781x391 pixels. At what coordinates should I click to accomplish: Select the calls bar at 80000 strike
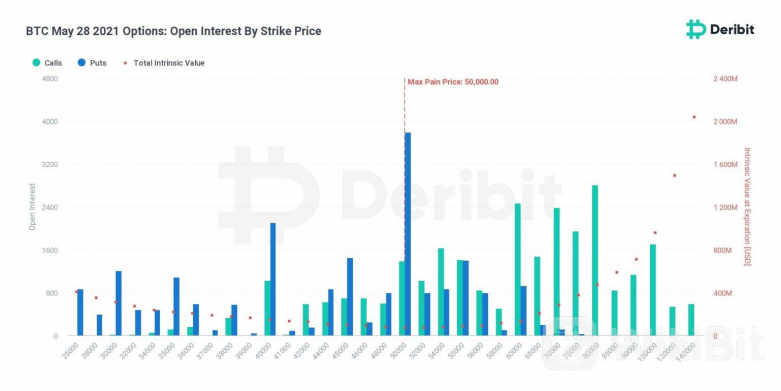tap(595, 261)
